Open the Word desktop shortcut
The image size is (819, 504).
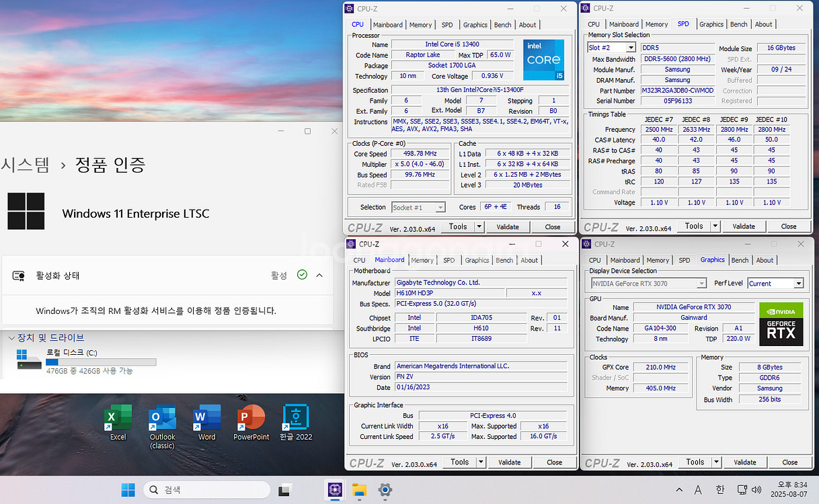[206, 423]
